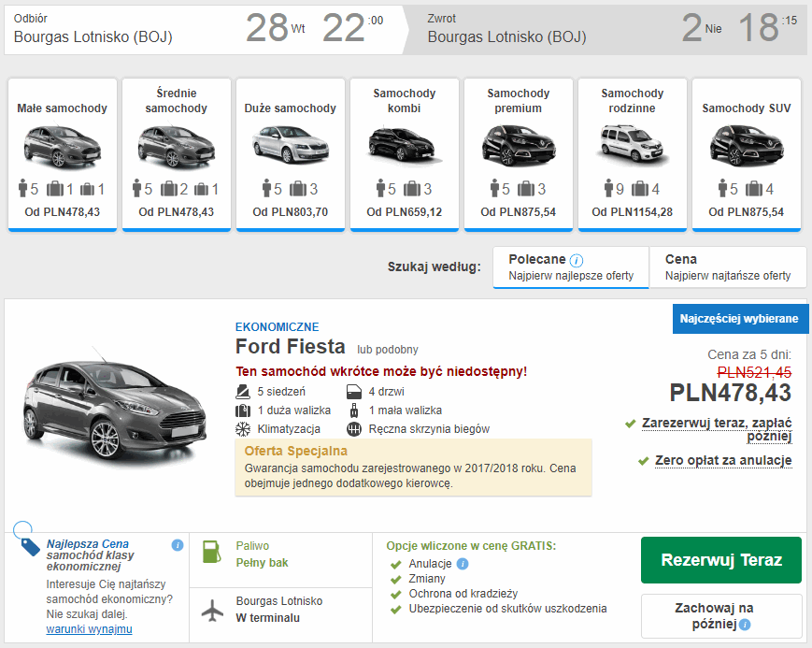Click the return time 18:15

(767, 28)
